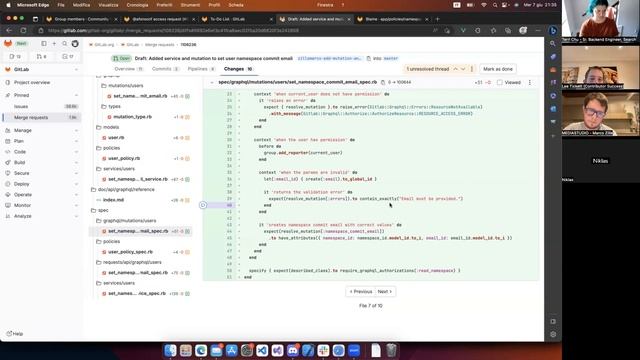Click the Previous file button
The width and height of the screenshot is (640, 360).
360,291
